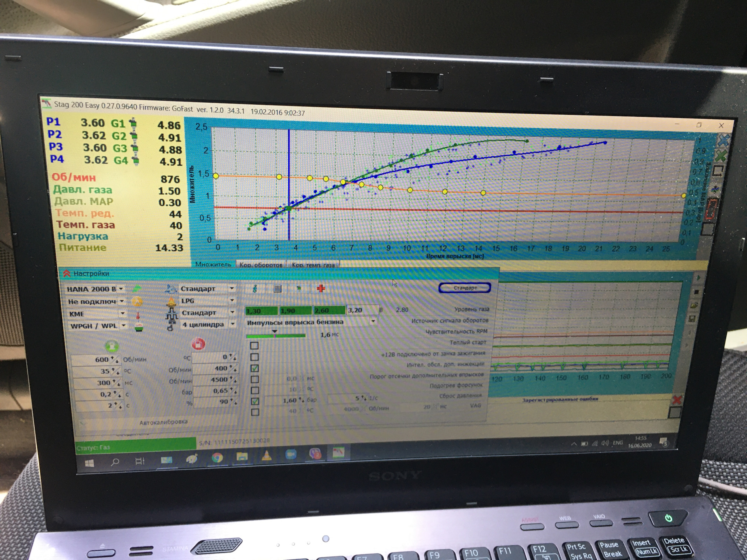747x560 pixels.
Task: Open VLC from the taskbar
Action: (x=267, y=455)
